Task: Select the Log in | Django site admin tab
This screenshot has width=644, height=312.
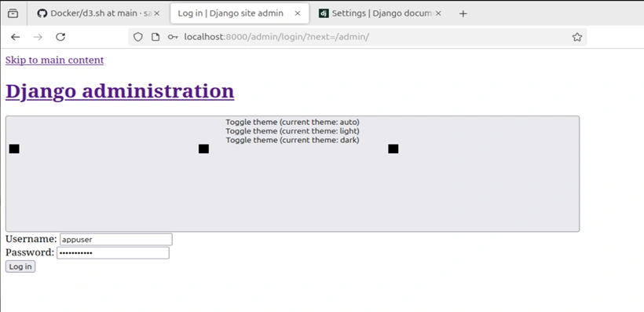Action: pyautogui.click(x=239, y=13)
